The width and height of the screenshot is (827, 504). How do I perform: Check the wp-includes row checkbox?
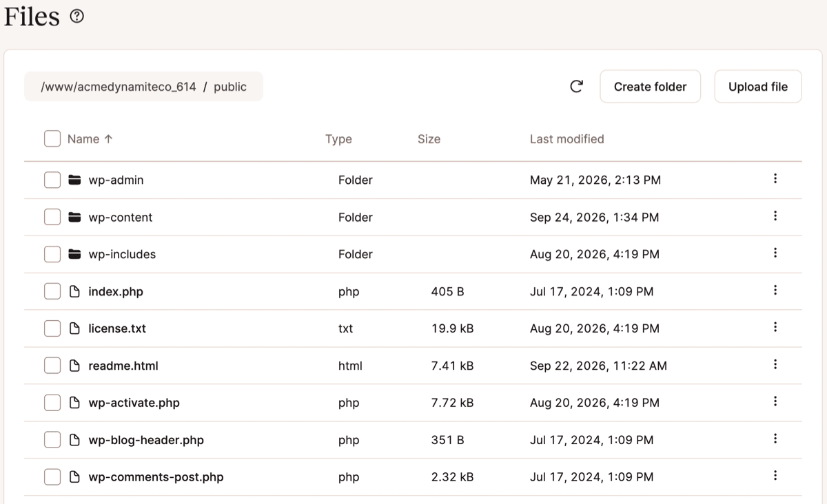(52, 254)
